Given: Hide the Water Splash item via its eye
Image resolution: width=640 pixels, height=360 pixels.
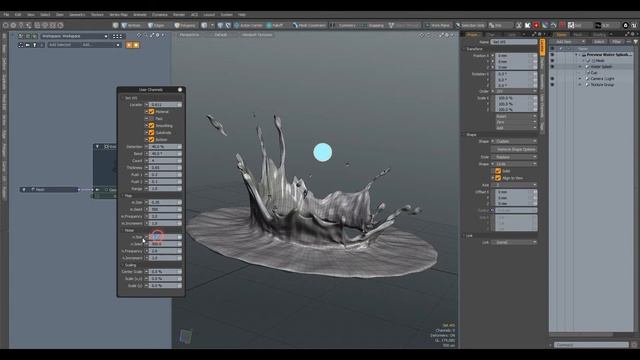Looking at the screenshot, I should coord(552,67).
